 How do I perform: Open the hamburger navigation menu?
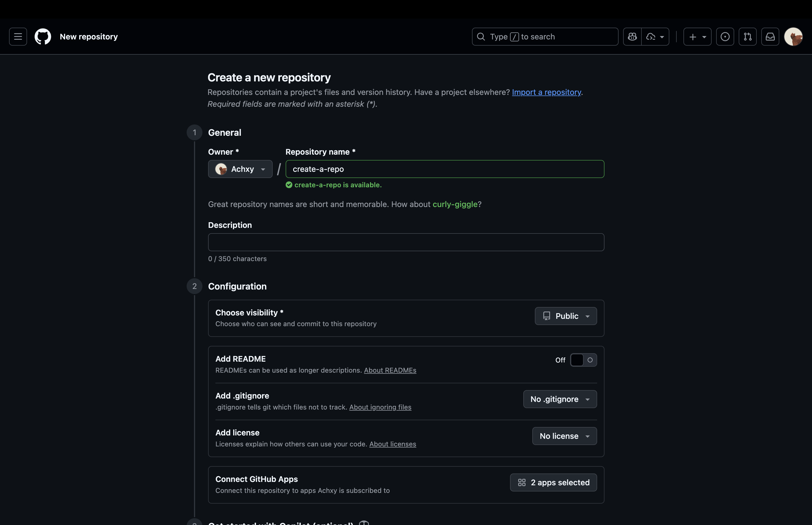18,37
